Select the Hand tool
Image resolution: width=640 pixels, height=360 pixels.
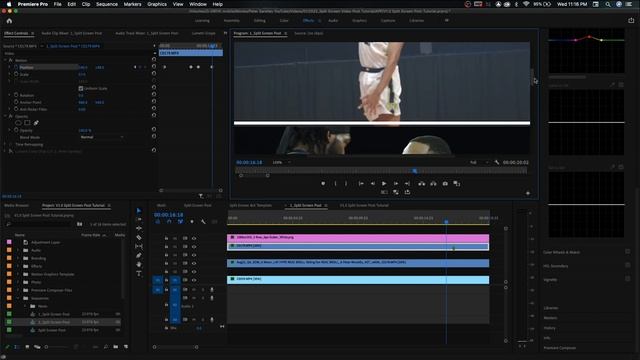pyautogui.click(x=139, y=264)
